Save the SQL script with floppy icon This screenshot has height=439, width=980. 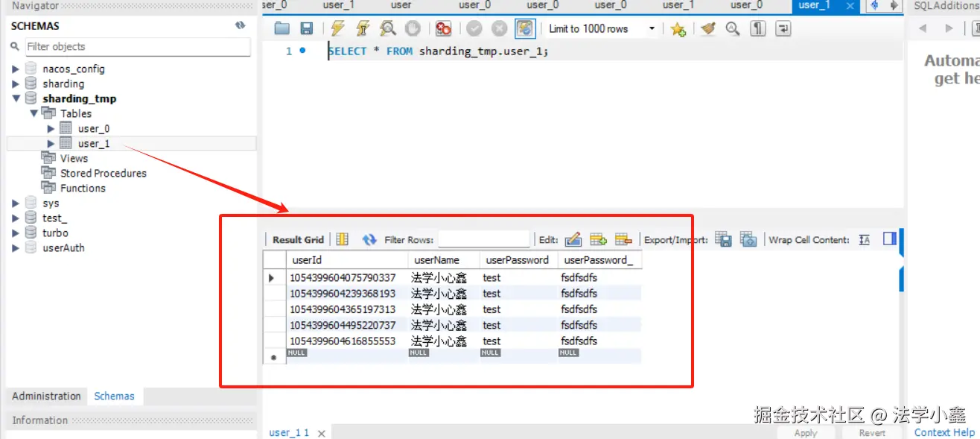click(x=306, y=28)
